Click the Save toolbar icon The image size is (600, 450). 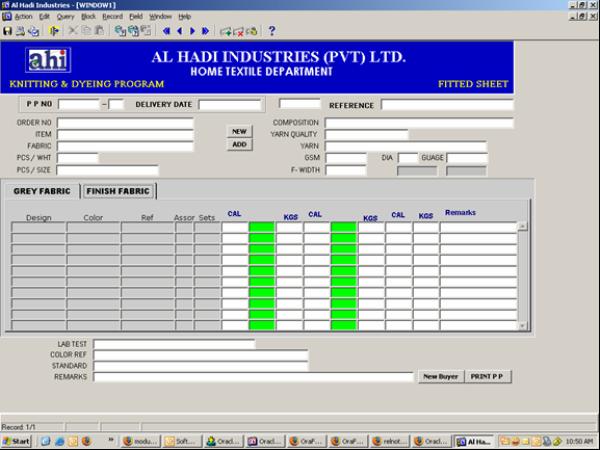point(7,31)
